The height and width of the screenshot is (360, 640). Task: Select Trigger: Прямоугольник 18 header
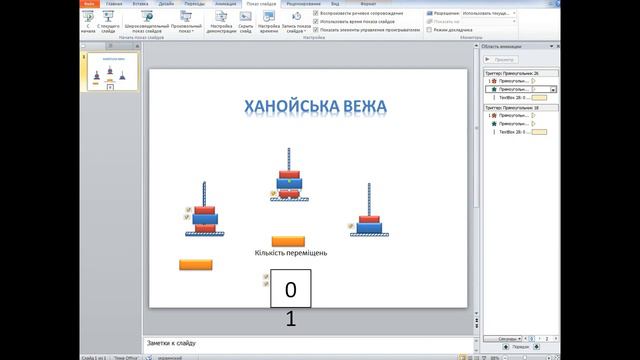pyautogui.click(x=521, y=108)
